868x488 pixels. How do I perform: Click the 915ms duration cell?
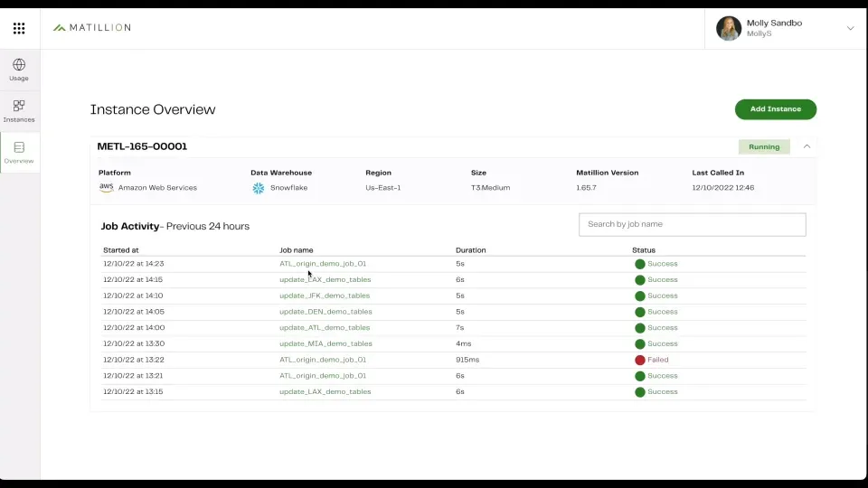pyautogui.click(x=467, y=360)
